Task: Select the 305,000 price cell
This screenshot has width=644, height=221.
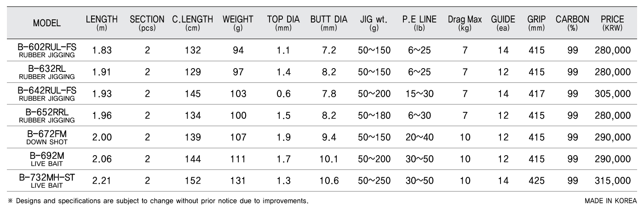Action: (x=612, y=94)
